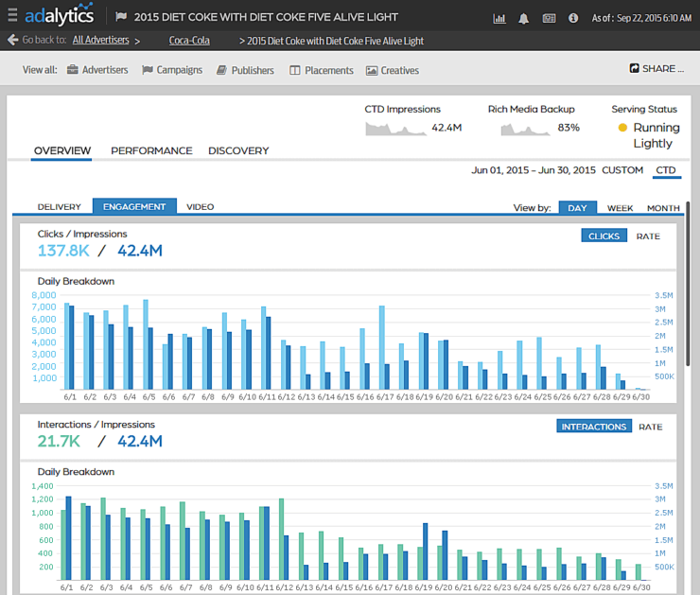Click the SHARE button
Image resolution: width=700 pixels, height=595 pixels.
click(x=656, y=68)
